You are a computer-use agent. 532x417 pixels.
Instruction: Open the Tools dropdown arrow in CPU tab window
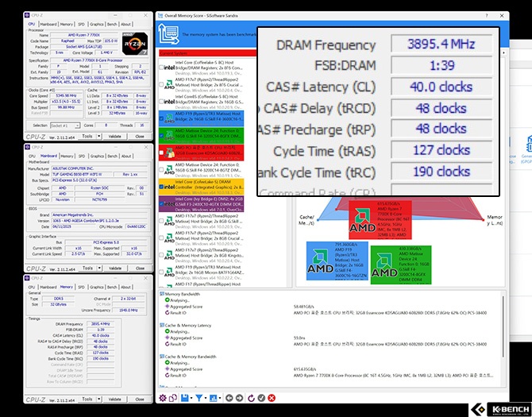(x=99, y=137)
